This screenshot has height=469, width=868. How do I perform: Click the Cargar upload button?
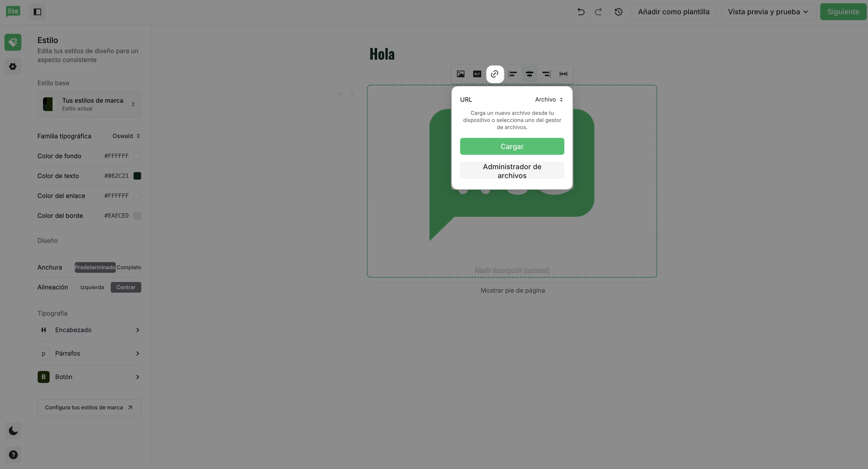coord(512,146)
